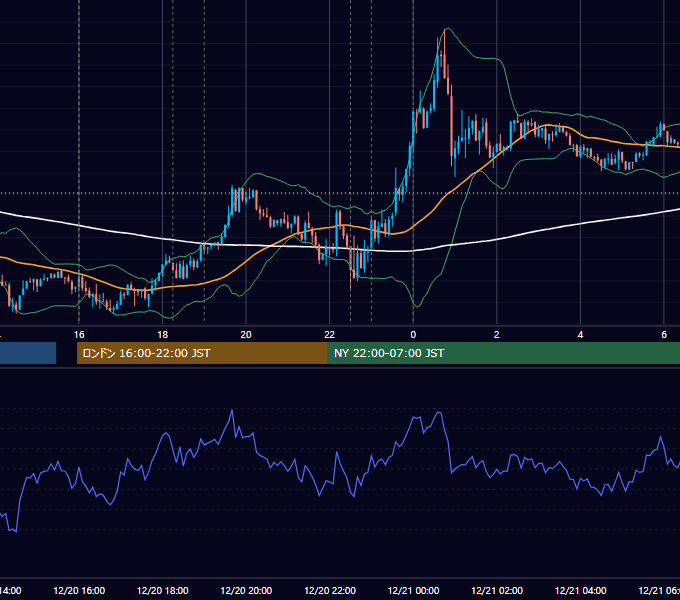Click the 12/20 22:00 date label
This screenshot has height=600, width=680.
(x=330, y=591)
